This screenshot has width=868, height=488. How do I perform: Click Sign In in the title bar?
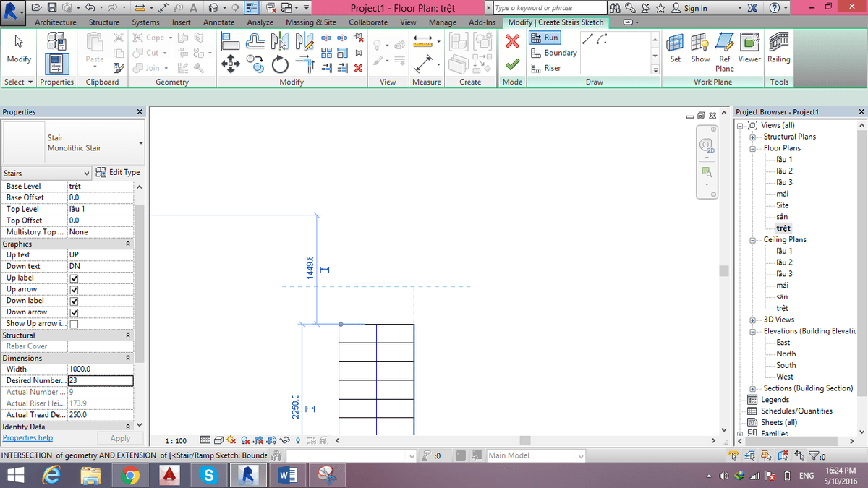(689, 8)
